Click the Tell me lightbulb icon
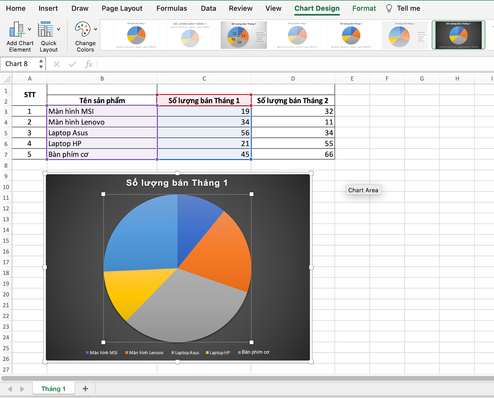494x398 pixels. (x=389, y=8)
